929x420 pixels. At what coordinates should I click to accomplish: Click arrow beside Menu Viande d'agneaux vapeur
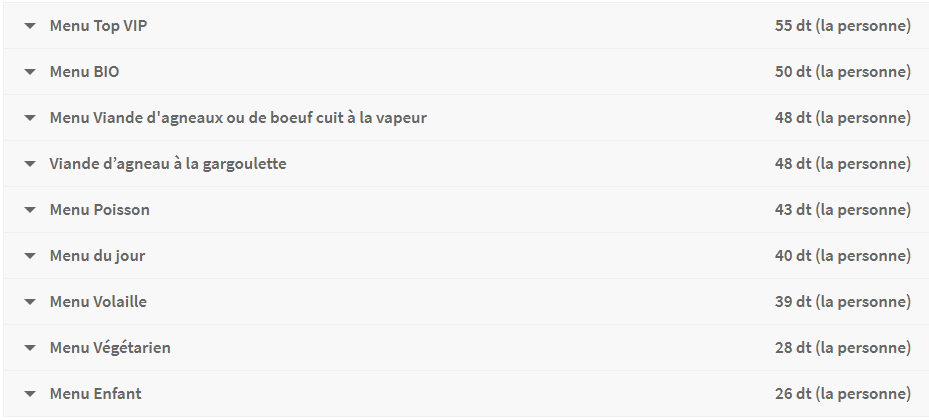coord(30,118)
